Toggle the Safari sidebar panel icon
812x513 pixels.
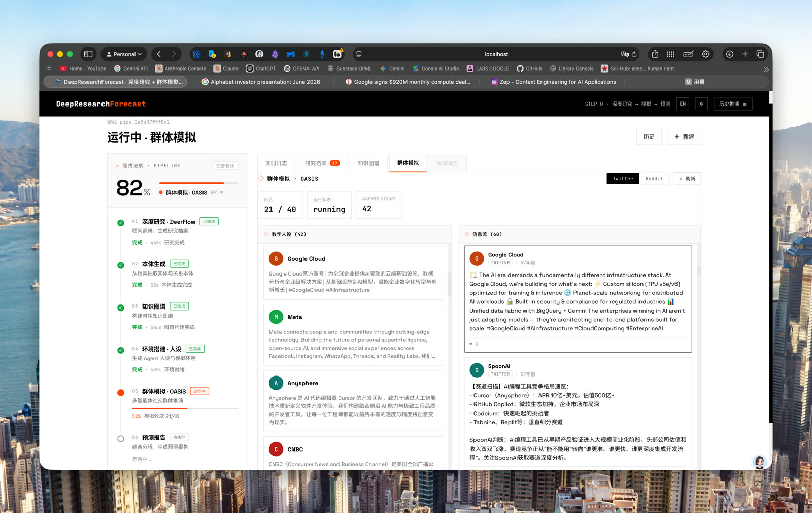(88, 54)
